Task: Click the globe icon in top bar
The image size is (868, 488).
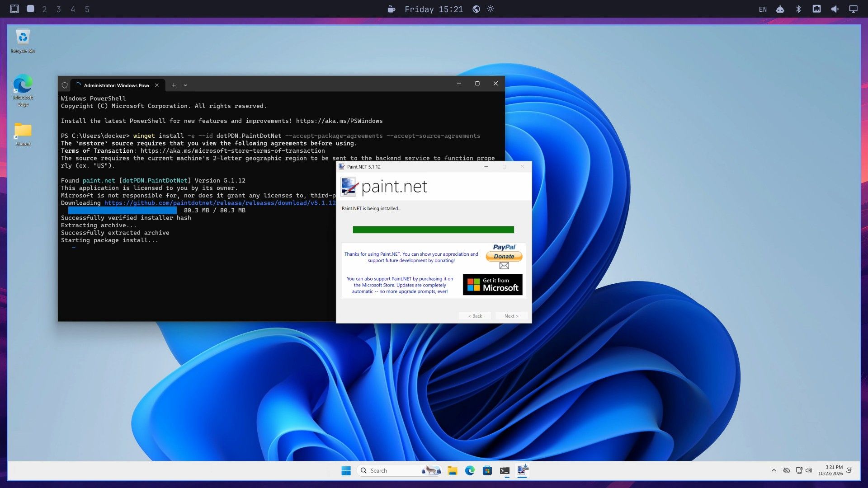Action: 476,9
